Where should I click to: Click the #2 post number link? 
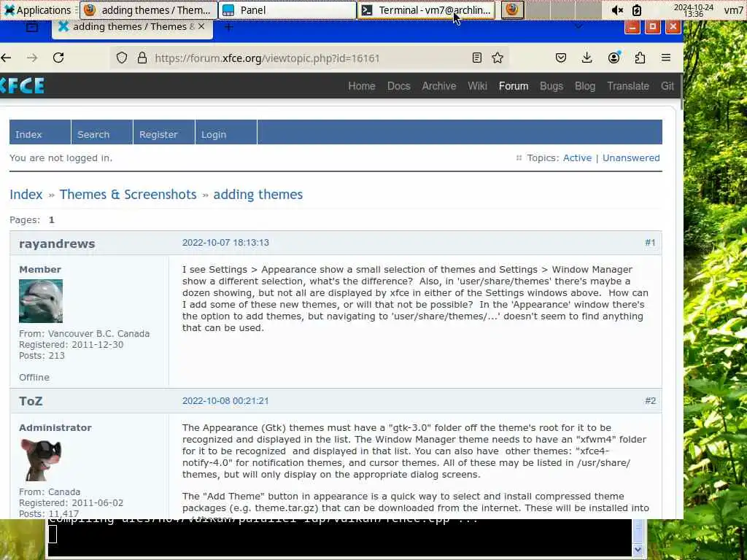650,401
